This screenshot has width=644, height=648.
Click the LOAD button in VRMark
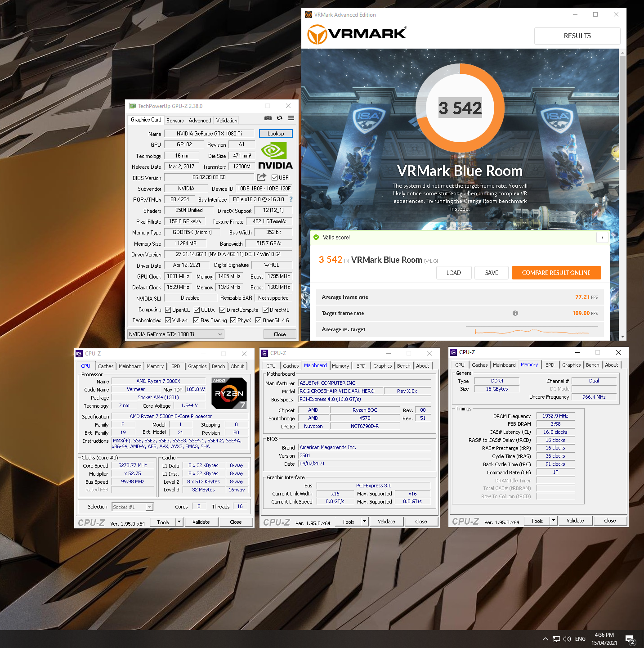pos(454,273)
